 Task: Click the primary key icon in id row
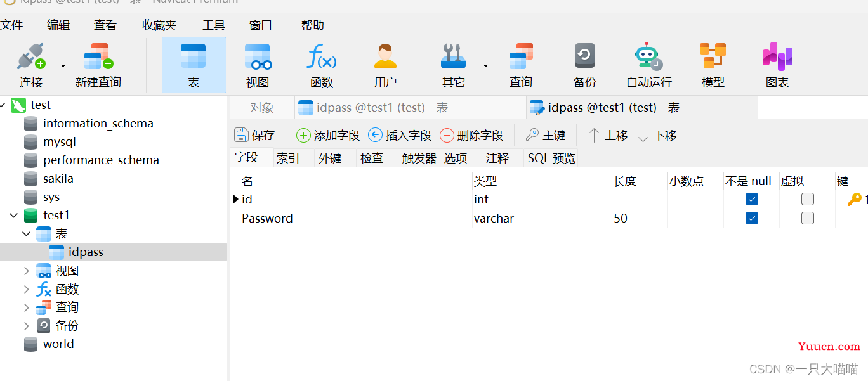click(854, 200)
